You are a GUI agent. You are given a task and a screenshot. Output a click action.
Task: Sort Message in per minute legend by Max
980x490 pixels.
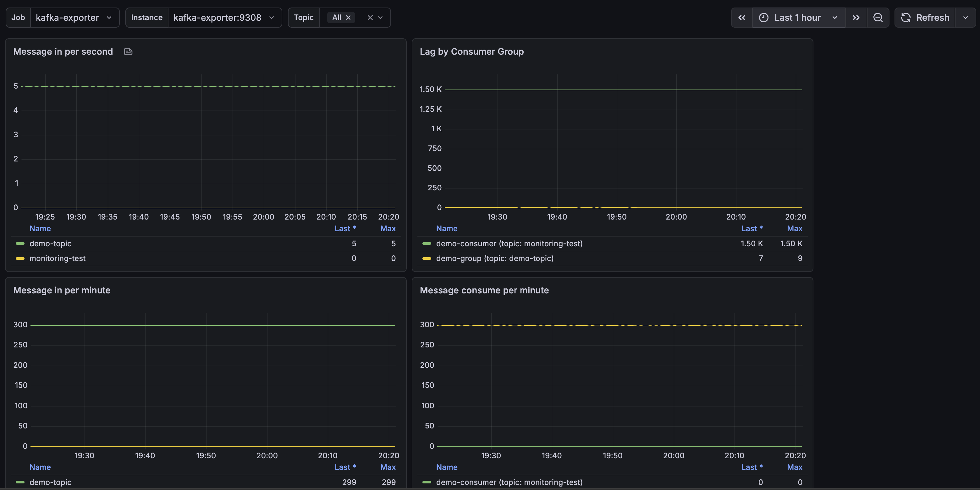pyautogui.click(x=388, y=467)
